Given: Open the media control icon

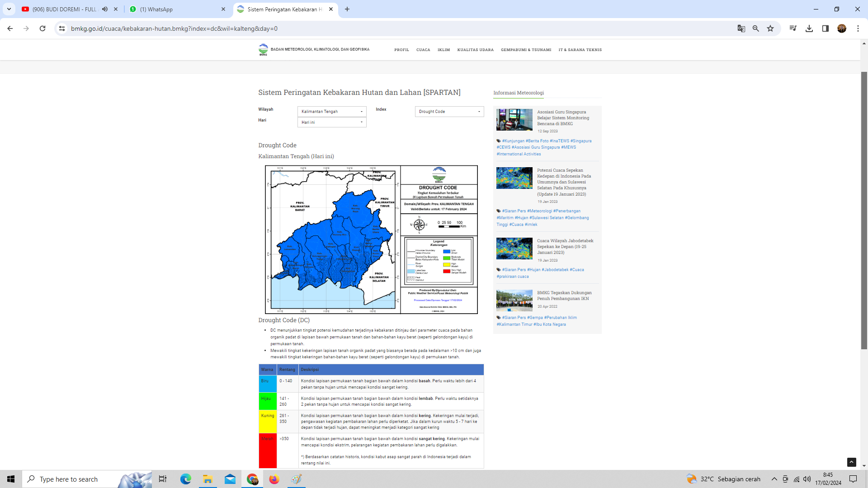Looking at the screenshot, I should (793, 28).
